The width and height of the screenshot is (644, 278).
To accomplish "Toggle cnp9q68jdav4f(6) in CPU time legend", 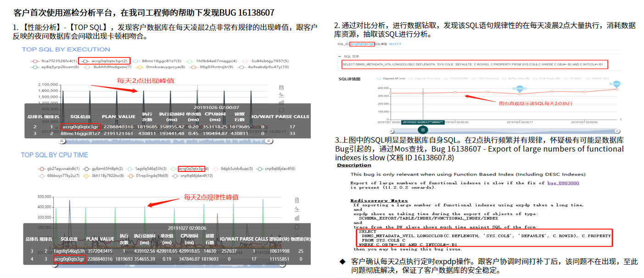I will click(275, 169).
